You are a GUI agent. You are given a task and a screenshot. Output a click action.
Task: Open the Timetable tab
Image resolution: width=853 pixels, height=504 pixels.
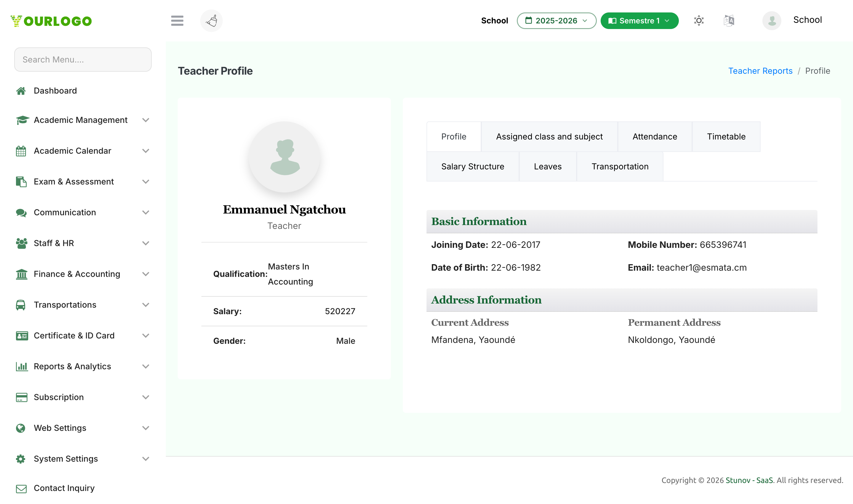click(x=726, y=137)
